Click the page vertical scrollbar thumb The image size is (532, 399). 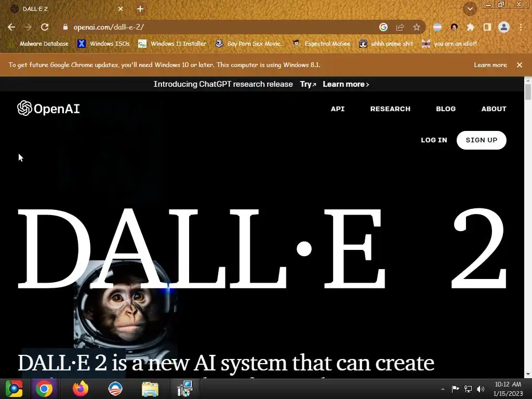tap(528, 91)
